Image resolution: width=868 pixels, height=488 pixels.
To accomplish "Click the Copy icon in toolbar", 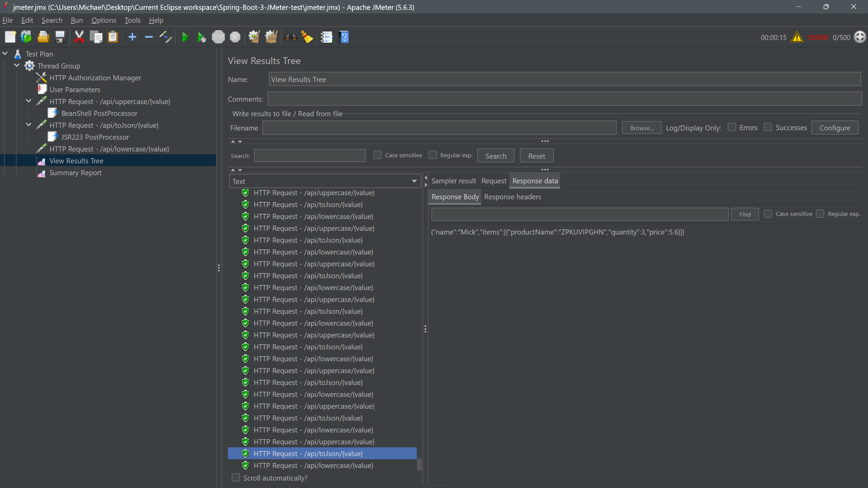I will pos(96,37).
